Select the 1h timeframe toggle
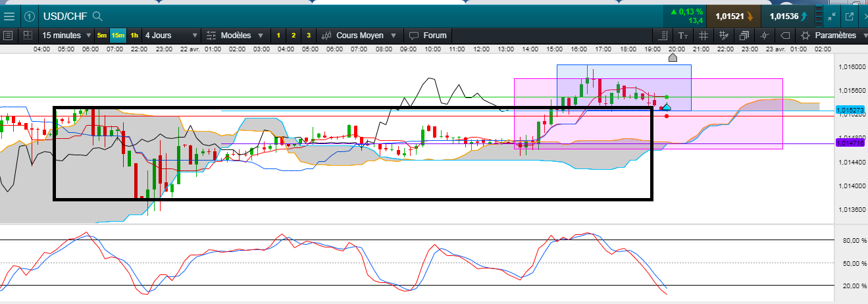The height and width of the screenshot is (304, 868). 134,36
